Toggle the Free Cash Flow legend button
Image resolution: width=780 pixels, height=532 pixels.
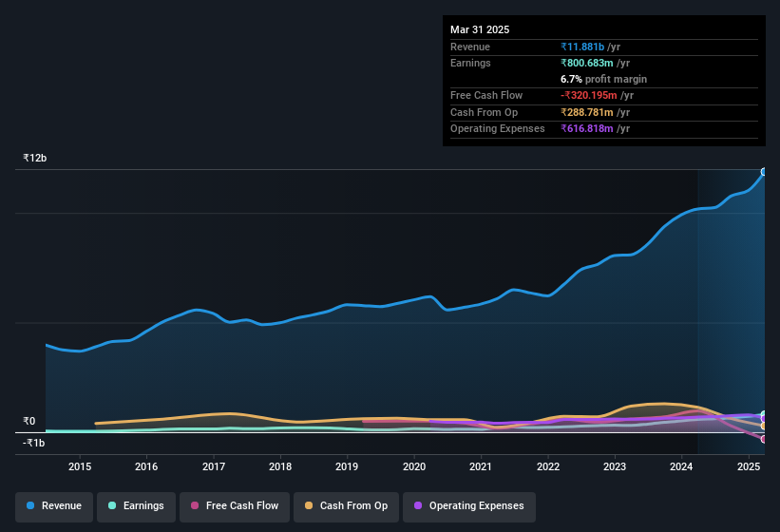pyautogui.click(x=235, y=506)
